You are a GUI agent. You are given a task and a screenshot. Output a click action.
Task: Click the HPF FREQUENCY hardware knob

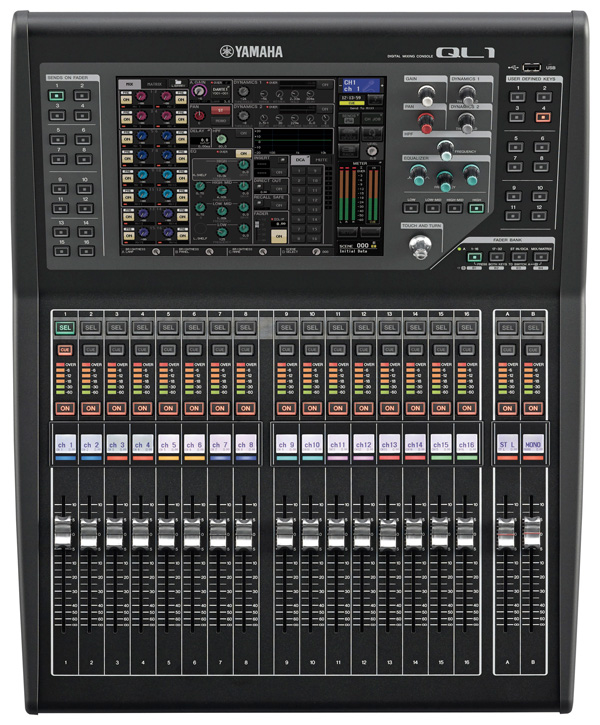(446, 149)
